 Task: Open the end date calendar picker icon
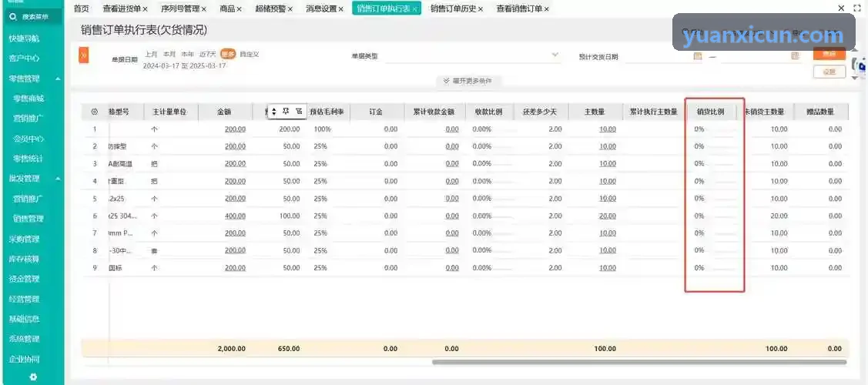(795, 56)
